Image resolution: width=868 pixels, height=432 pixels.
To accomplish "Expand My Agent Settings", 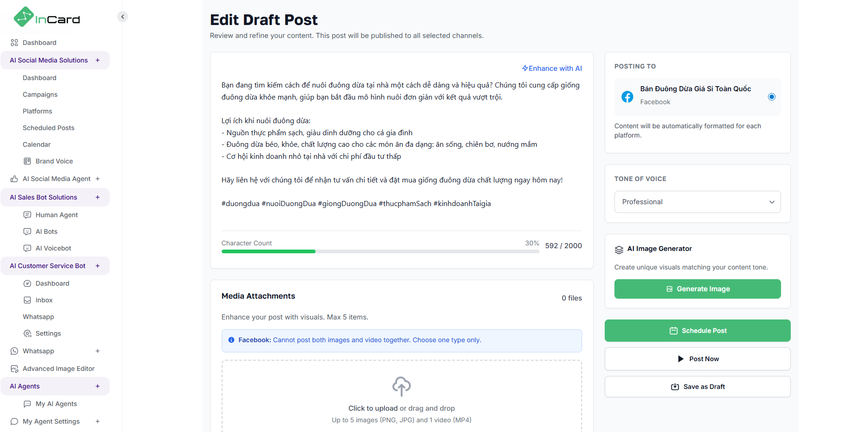I will click(x=97, y=421).
